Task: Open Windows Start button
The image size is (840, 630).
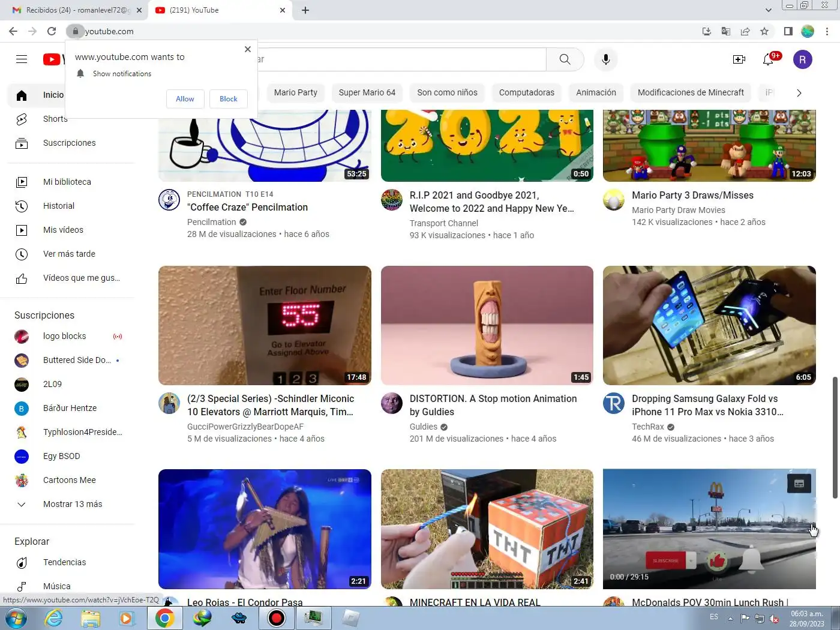Action: [16, 618]
